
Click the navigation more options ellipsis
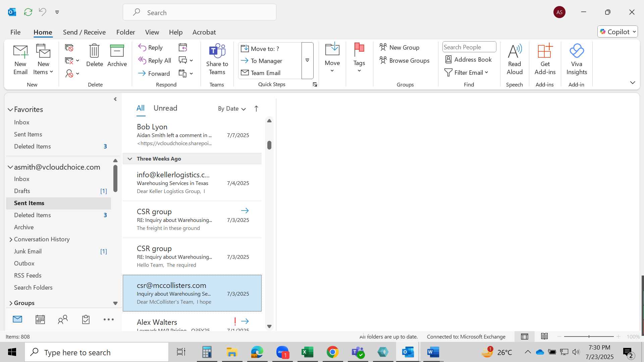point(108,319)
